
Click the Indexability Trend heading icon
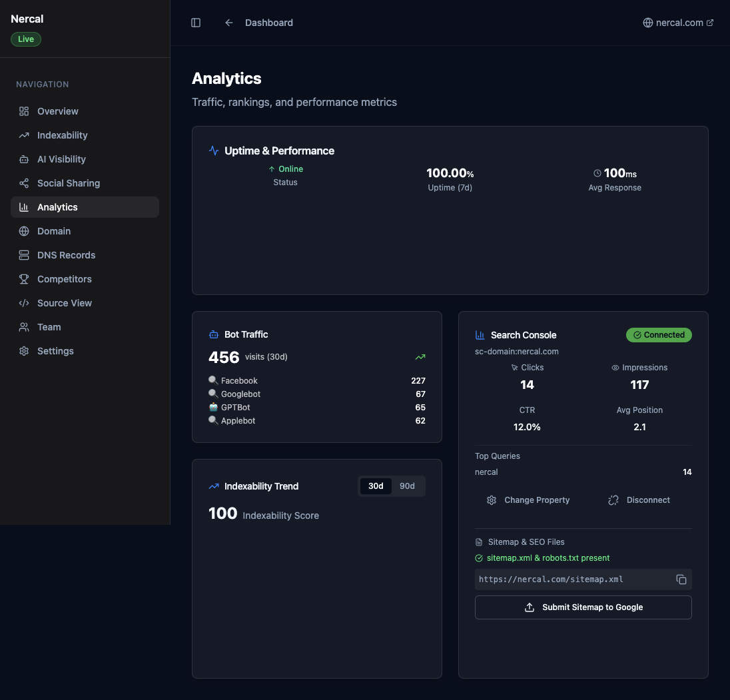214,486
